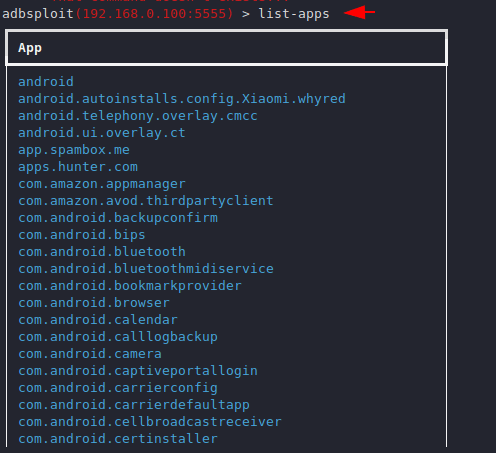Click com.android.certinstaller entry
The width and height of the screenshot is (496, 453).
(x=118, y=439)
